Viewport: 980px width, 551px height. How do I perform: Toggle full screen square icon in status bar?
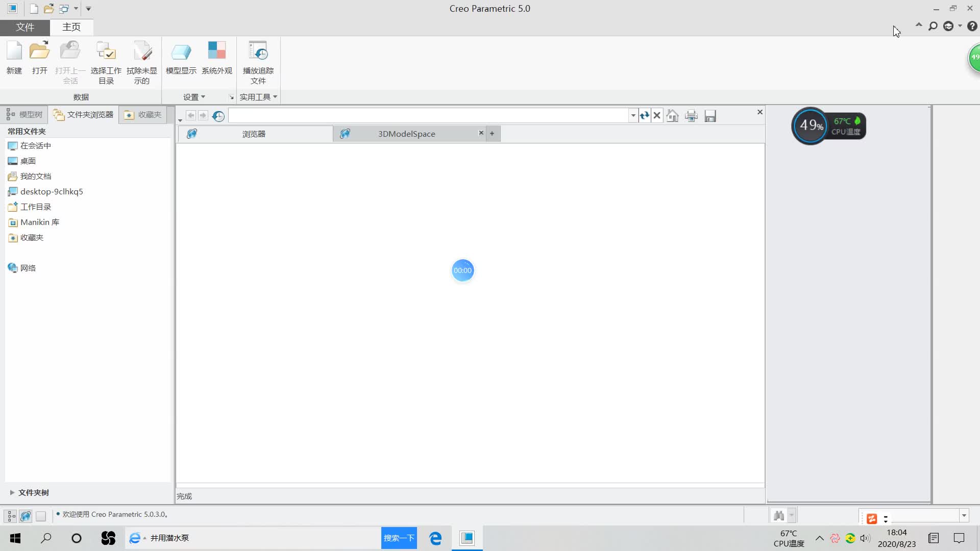pyautogui.click(x=41, y=516)
